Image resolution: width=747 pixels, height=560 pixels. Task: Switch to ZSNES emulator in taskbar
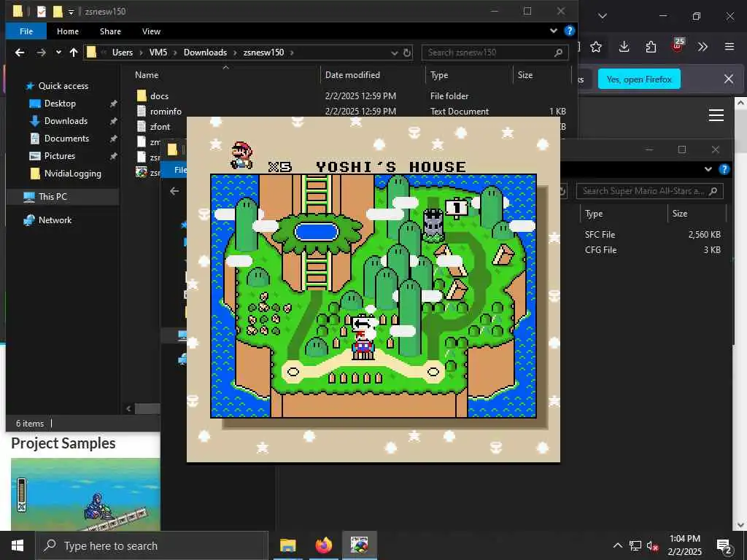[360, 545]
